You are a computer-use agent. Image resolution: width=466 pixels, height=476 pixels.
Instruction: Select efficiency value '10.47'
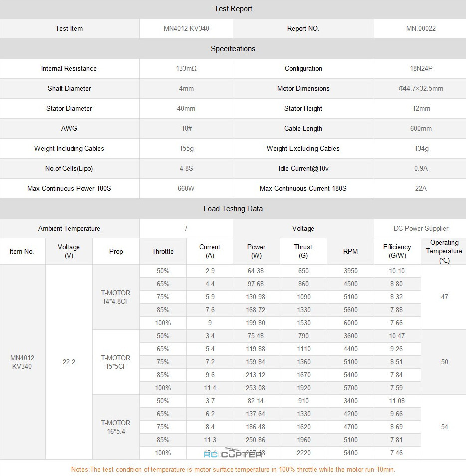pyautogui.click(x=397, y=336)
